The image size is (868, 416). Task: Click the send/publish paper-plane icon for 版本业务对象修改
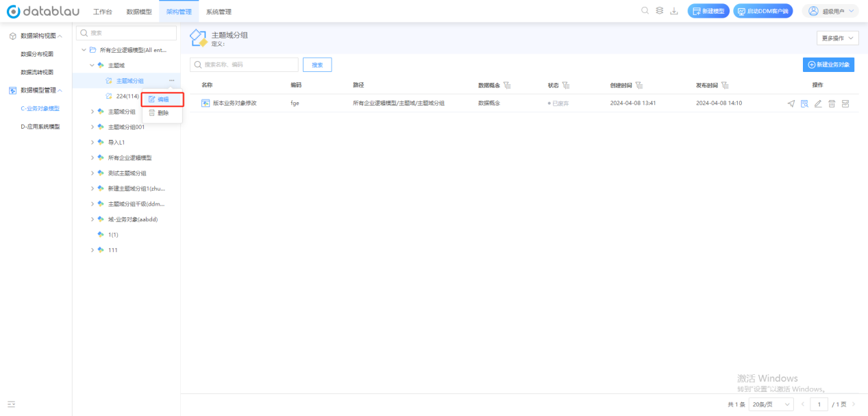coord(791,103)
